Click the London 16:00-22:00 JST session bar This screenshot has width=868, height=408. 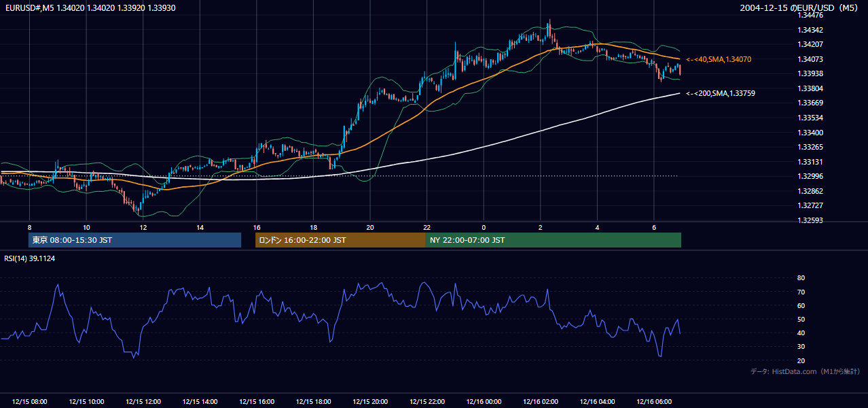coord(340,240)
